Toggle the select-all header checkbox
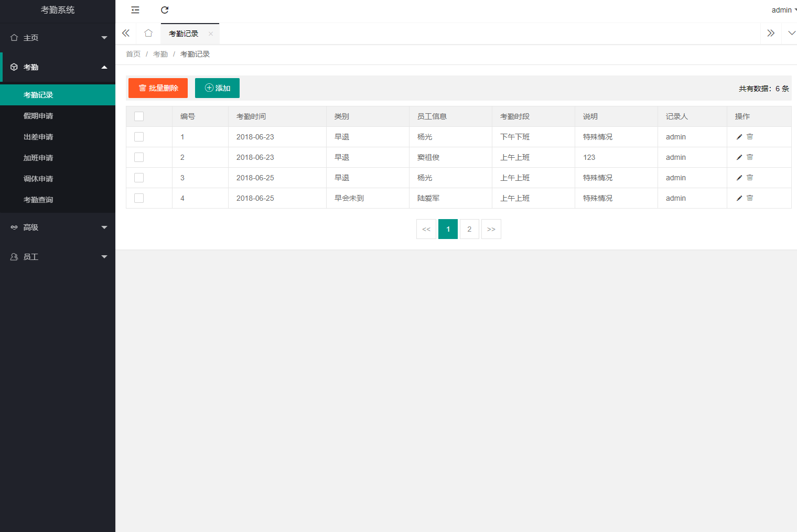797x532 pixels. point(139,116)
